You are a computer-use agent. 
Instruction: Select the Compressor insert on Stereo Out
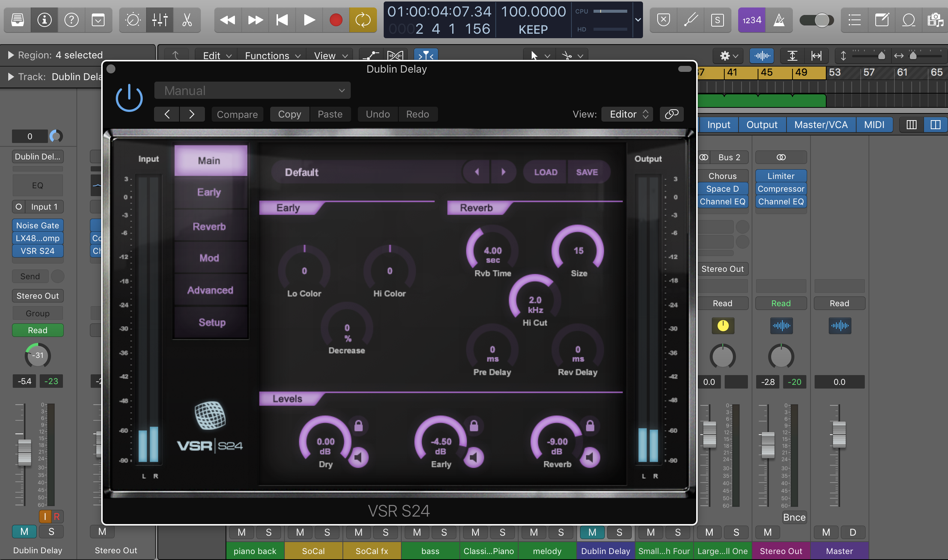[780, 189]
